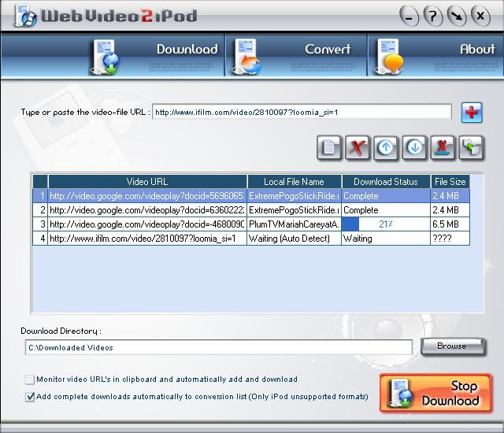504x433 pixels.
Task: Select row 4 ifilm.com video URL
Action: coord(147,239)
